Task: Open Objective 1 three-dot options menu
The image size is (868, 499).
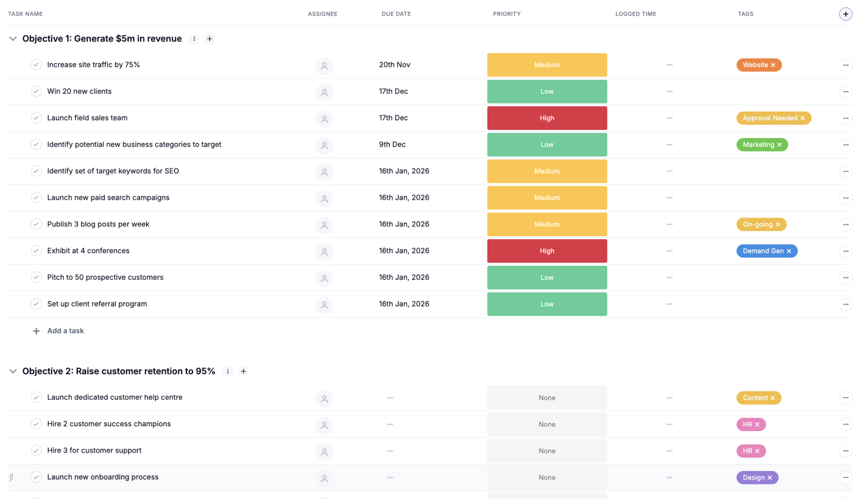Action: [194, 39]
